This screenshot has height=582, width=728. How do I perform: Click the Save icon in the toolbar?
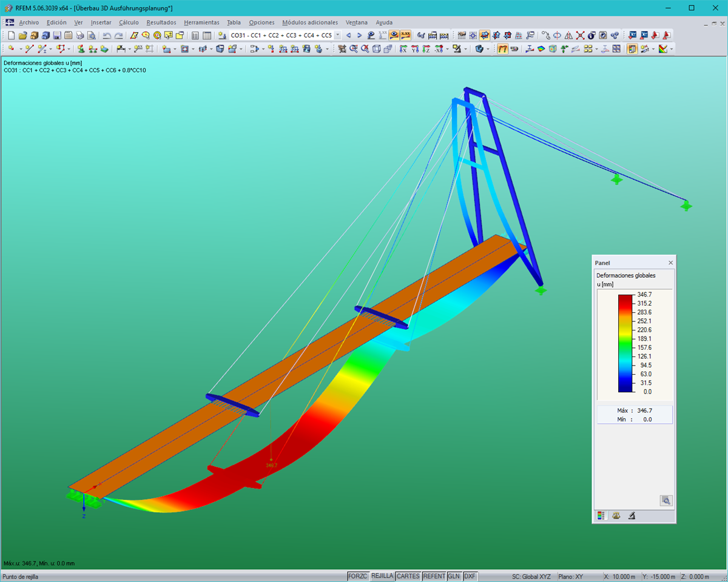(56, 35)
